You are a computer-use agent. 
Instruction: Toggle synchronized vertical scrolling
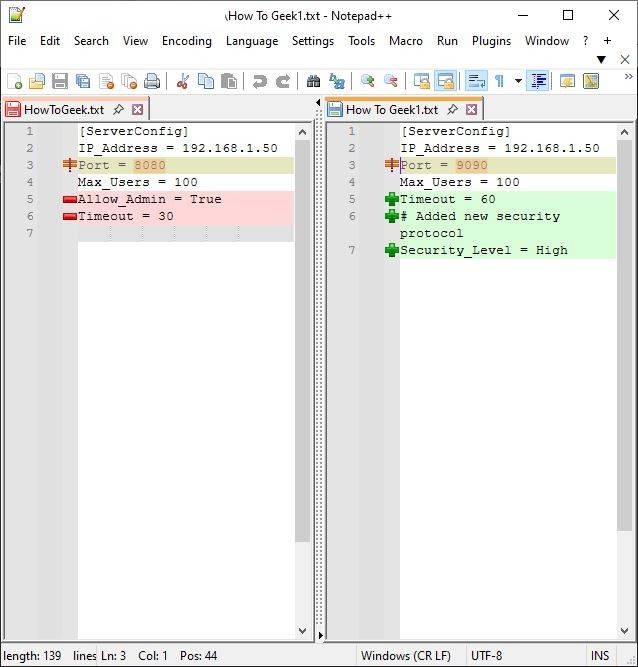click(422, 81)
